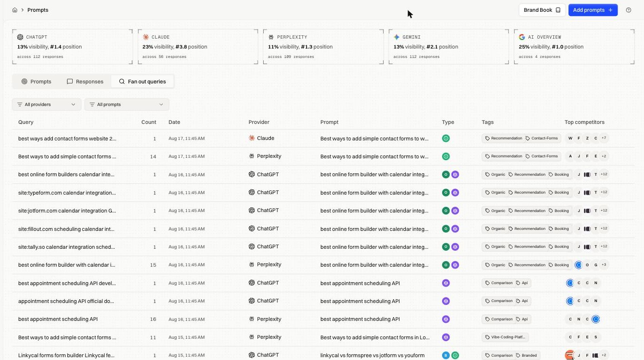Expand +2 competitors in count-14 row
The height and width of the screenshot is (360, 644).
pos(604,156)
